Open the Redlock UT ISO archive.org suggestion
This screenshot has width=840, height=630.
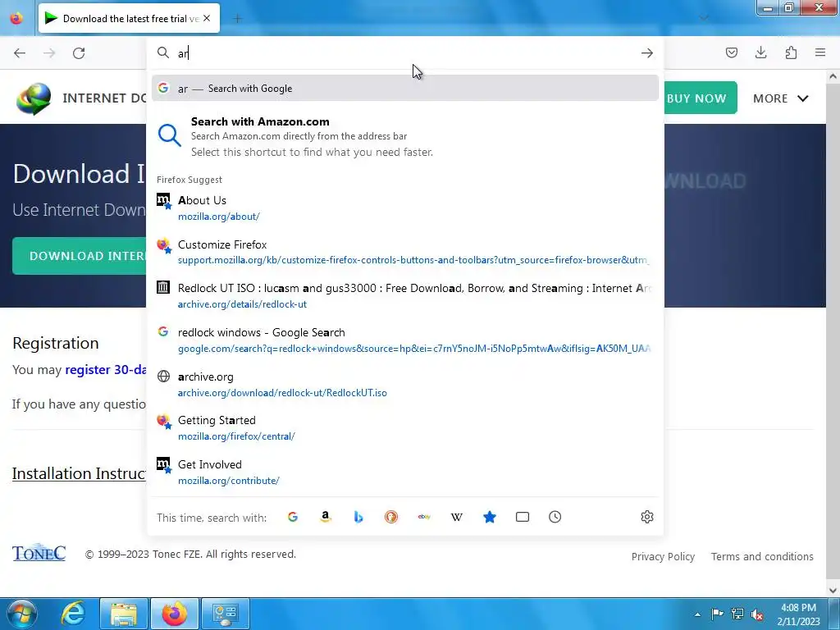405,295
